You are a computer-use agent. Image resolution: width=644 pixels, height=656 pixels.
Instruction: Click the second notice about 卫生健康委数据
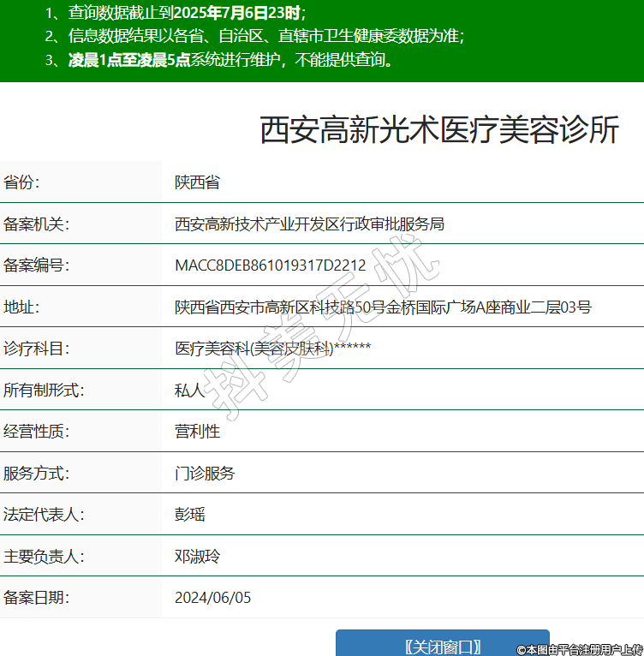pos(254,36)
